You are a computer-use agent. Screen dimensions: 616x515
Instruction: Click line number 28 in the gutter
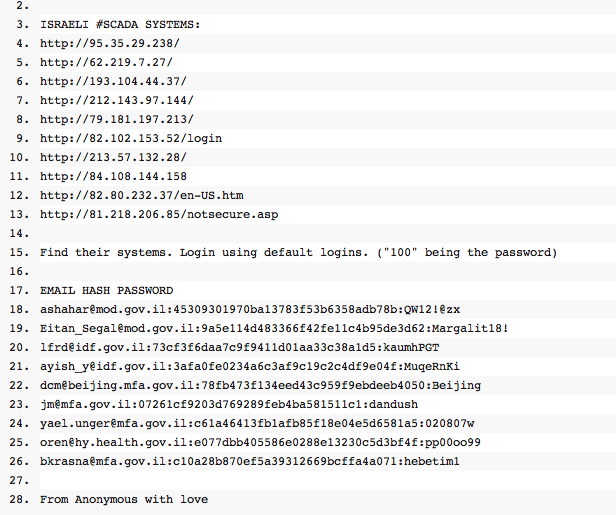point(20,499)
